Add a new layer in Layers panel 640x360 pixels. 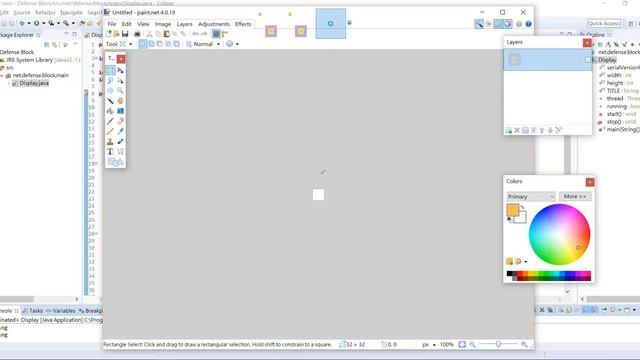pos(509,130)
